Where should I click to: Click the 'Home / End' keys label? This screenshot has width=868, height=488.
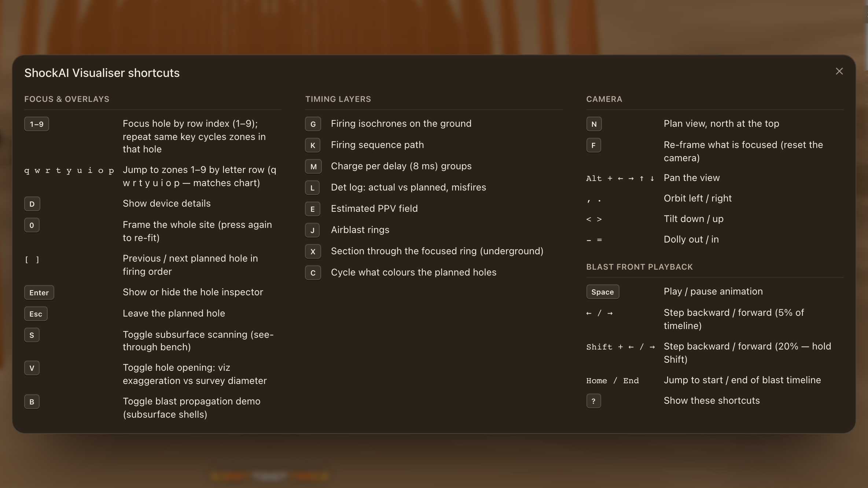point(613,381)
